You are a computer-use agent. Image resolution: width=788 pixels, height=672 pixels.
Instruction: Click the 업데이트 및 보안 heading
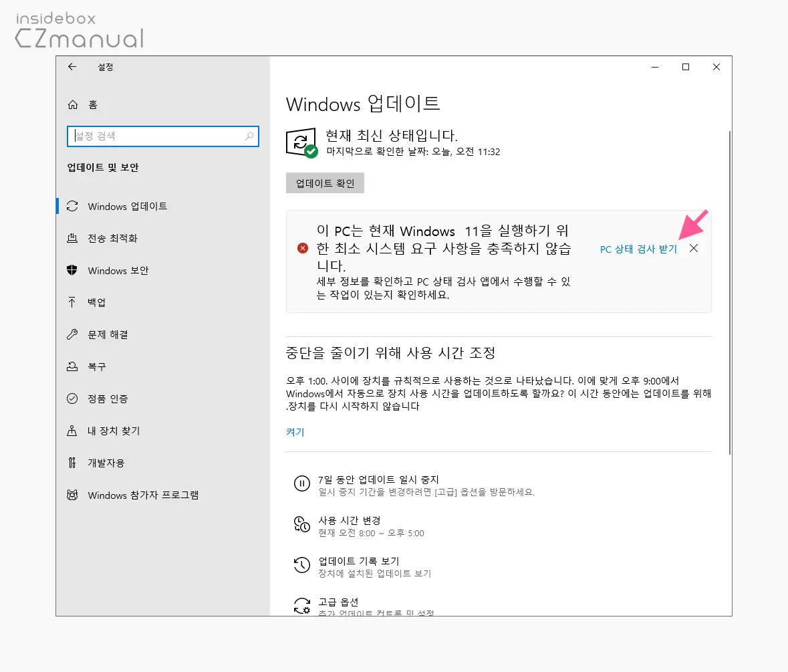103,167
